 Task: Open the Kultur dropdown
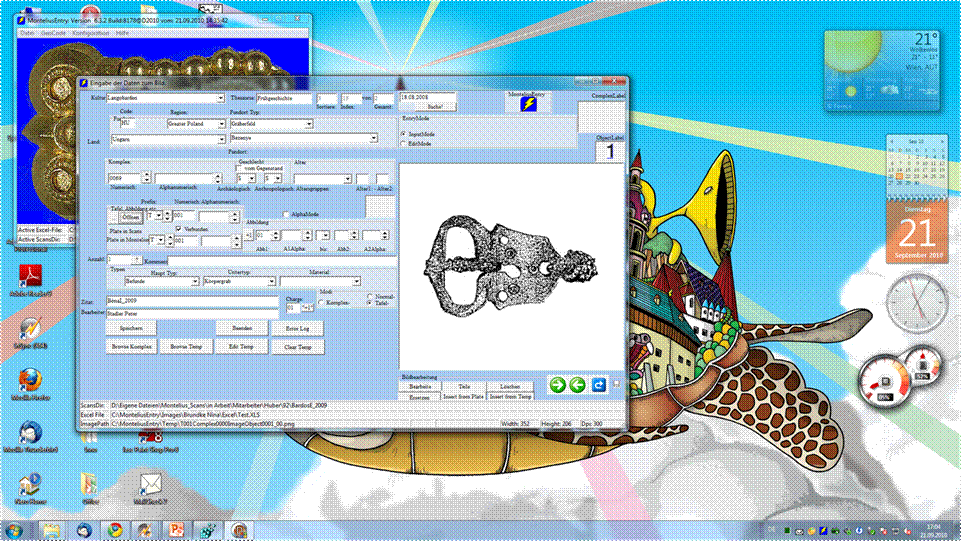pyautogui.click(x=220, y=98)
